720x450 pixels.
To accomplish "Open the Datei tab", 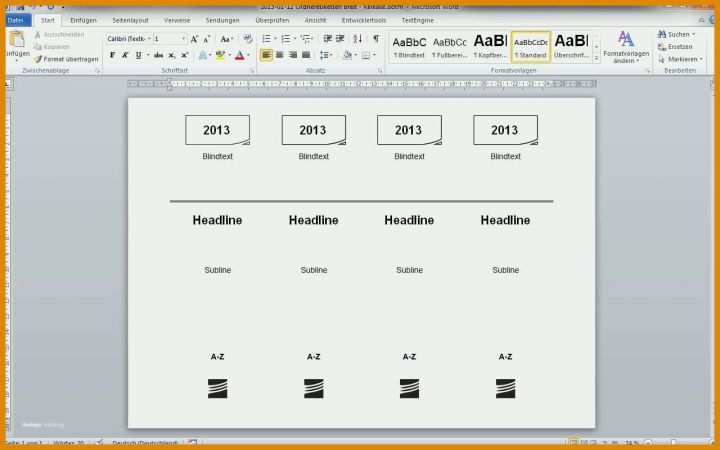I will tap(17, 20).
